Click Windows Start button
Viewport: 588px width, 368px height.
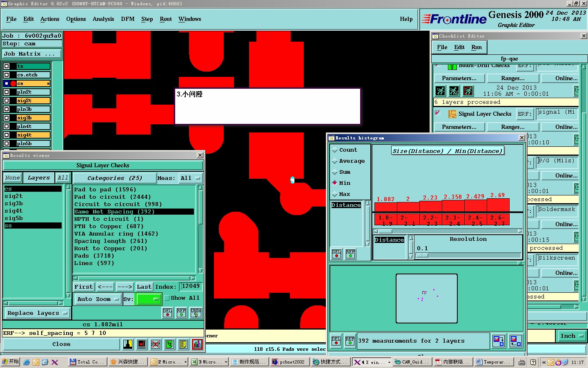coord(10,362)
